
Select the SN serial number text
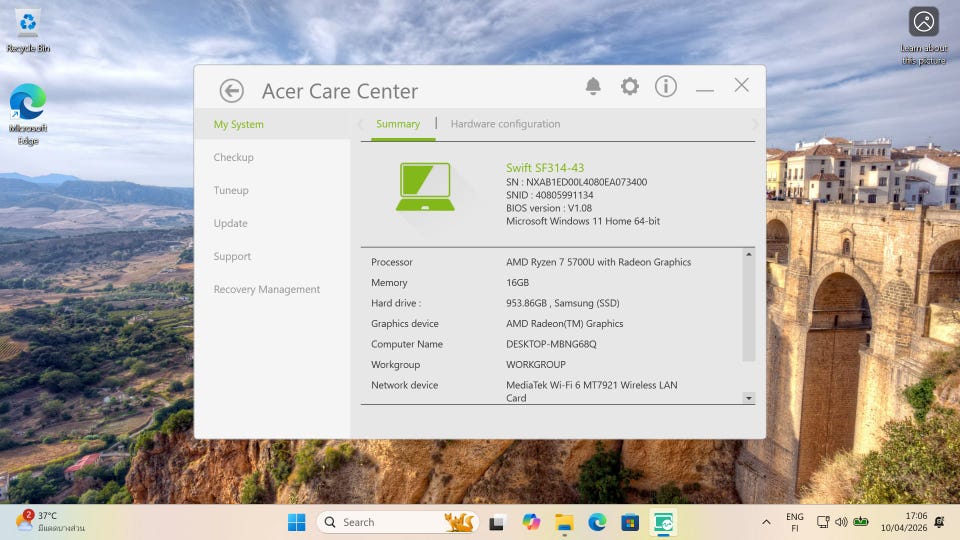576,182
